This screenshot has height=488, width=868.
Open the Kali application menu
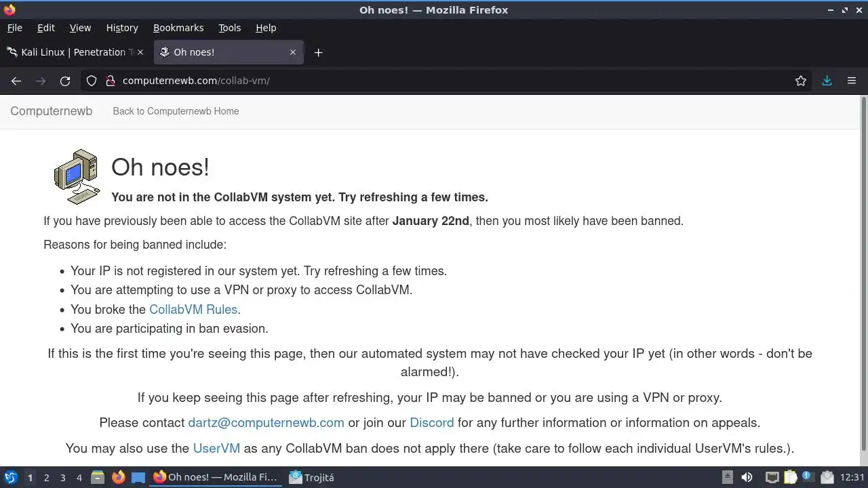tap(10, 477)
